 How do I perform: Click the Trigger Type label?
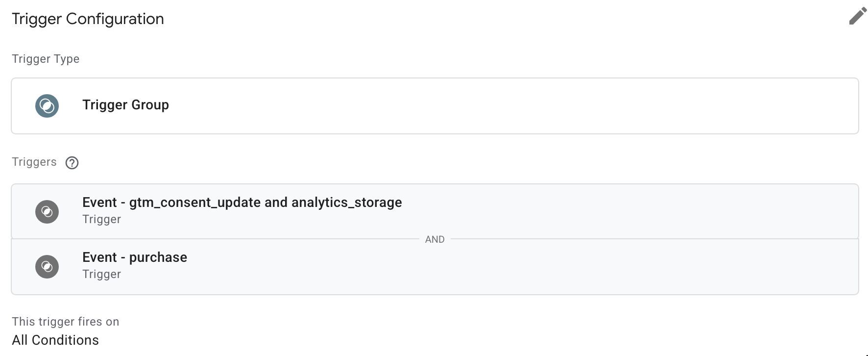tap(46, 59)
